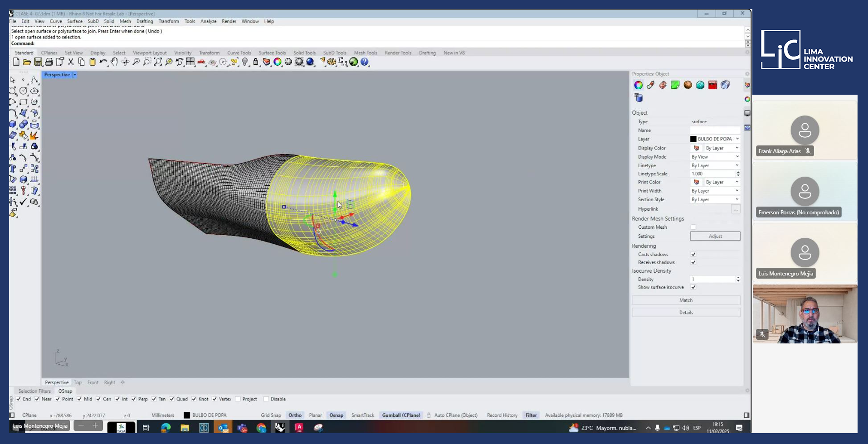Open the Material sphere properties icon
The height and width of the screenshot is (444, 868).
[x=688, y=85]
